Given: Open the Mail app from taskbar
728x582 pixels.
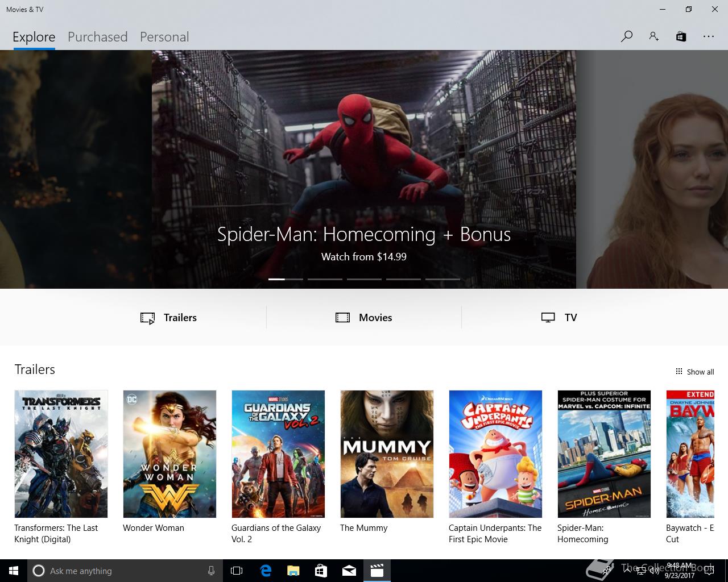Looking at the screenshot, I should [x=349, y=571].
